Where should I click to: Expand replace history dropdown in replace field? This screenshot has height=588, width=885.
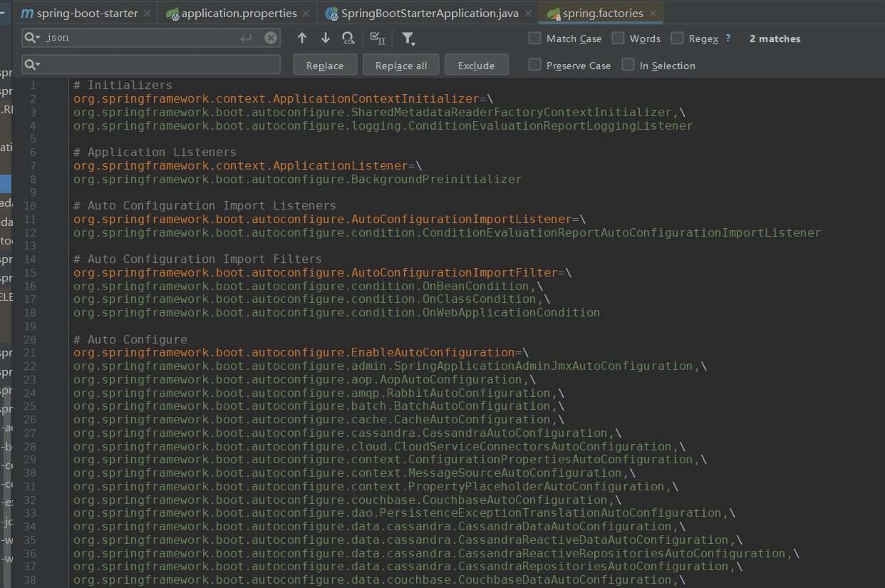(x=32, y=65)
